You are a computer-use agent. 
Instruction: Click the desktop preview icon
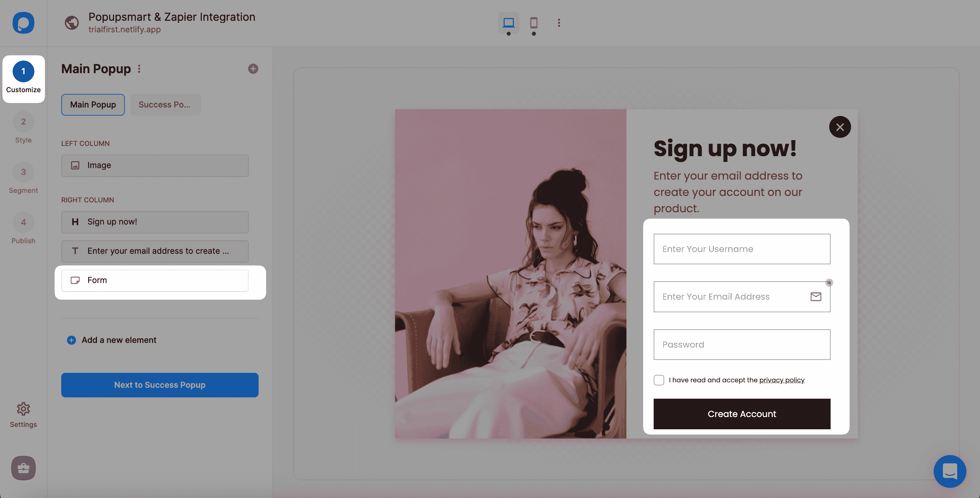[x=508, y=23]
